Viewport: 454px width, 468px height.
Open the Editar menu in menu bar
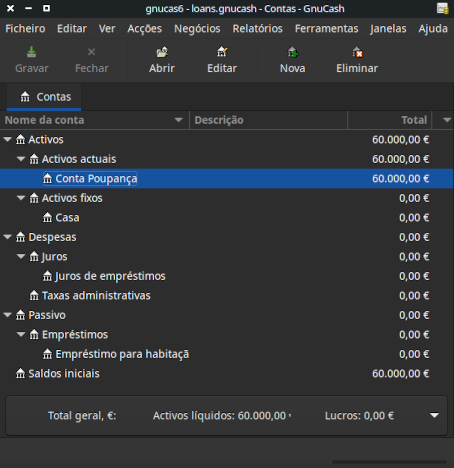tap(72, 29)
